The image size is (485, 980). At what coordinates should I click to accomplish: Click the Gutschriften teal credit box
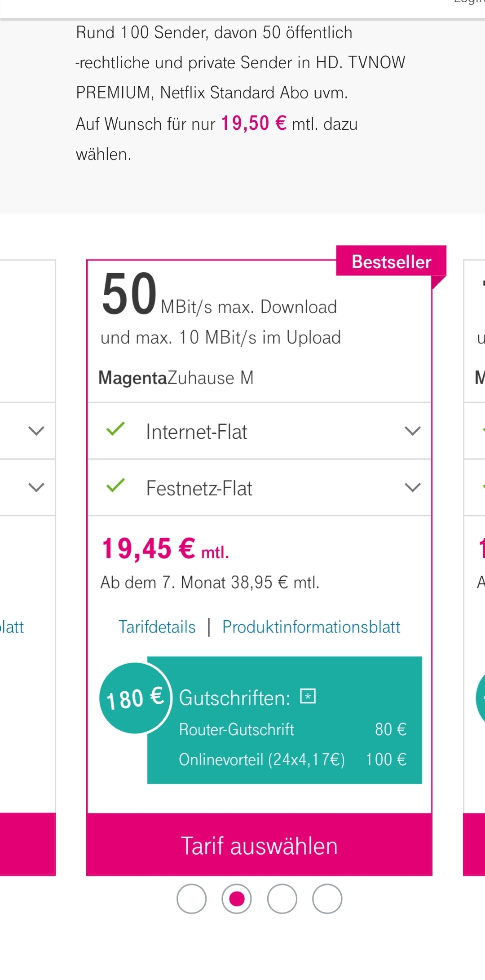[284, 720]
